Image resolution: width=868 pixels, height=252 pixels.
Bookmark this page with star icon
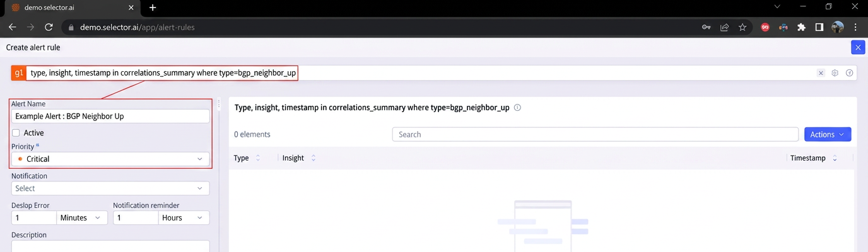click(742, 28)
